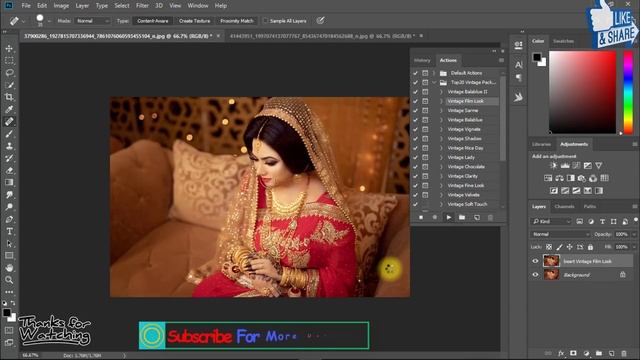Select the Gradient tool
The width and height of the screenshot is (640, 360).
point(9,182)
